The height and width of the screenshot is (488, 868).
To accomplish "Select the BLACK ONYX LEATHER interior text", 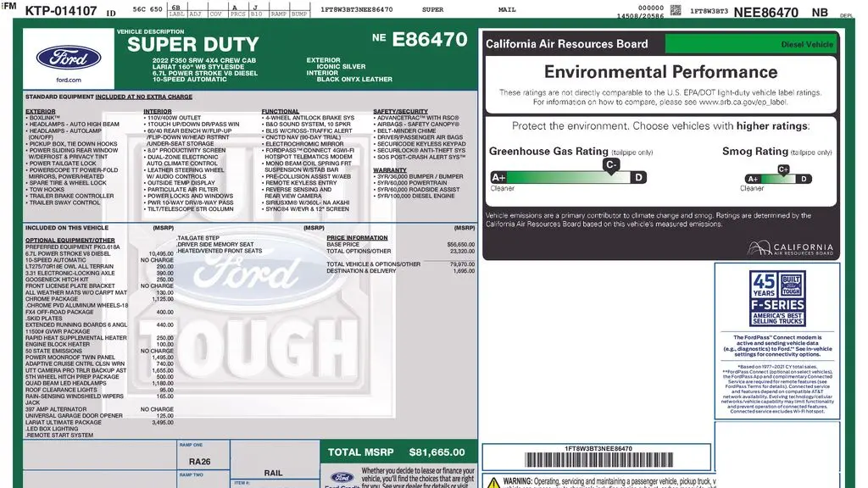I will coord(354,79).
